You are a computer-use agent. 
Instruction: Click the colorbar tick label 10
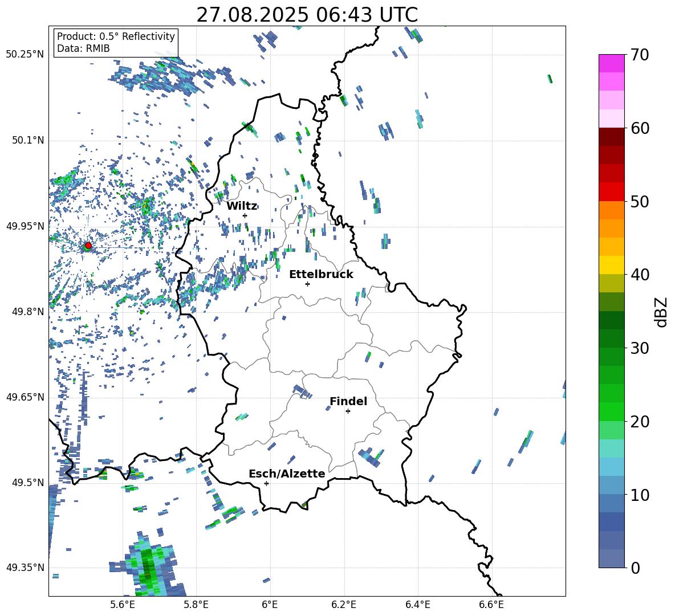pyautogui.click(x=640, y=495)
